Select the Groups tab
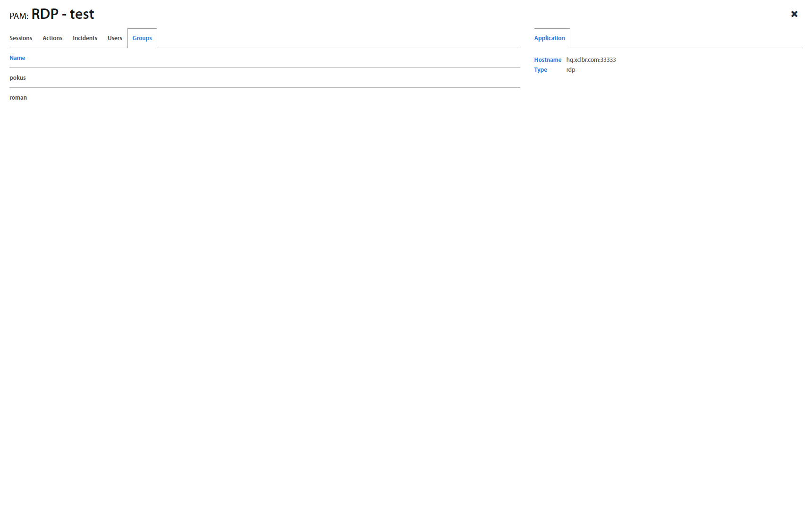This screenshot has height=510, width=812. (x=142, y=38)
